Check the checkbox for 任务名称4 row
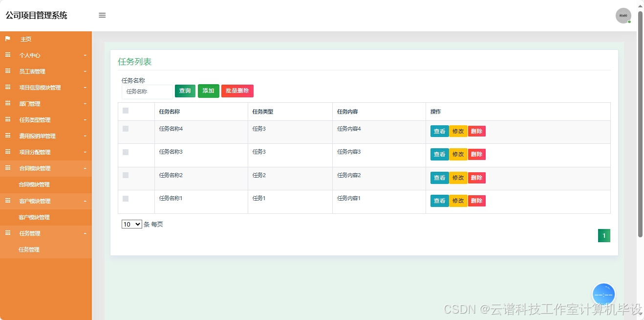The height and width of the screenshot is (320, 644). tap(125, 128)
